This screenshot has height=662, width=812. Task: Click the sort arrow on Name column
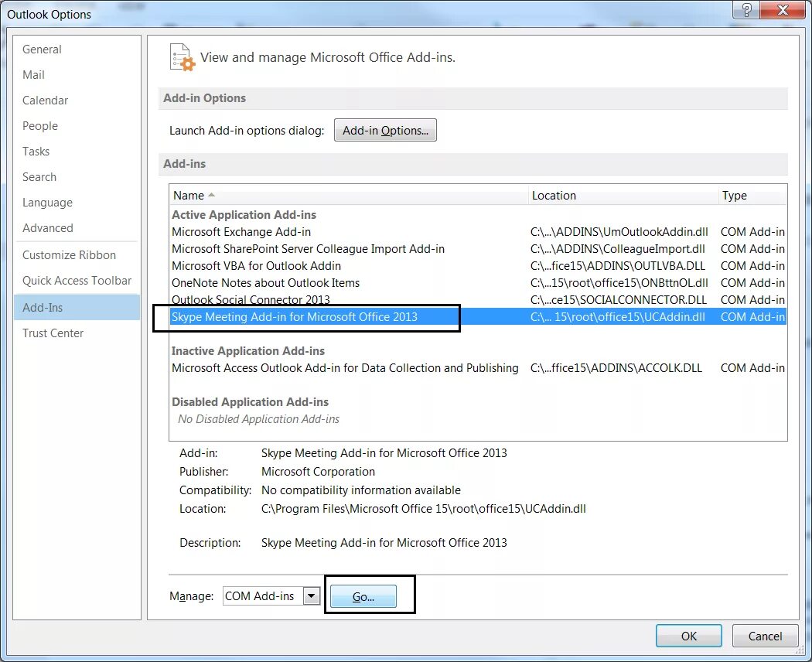(x=206, y=194)
